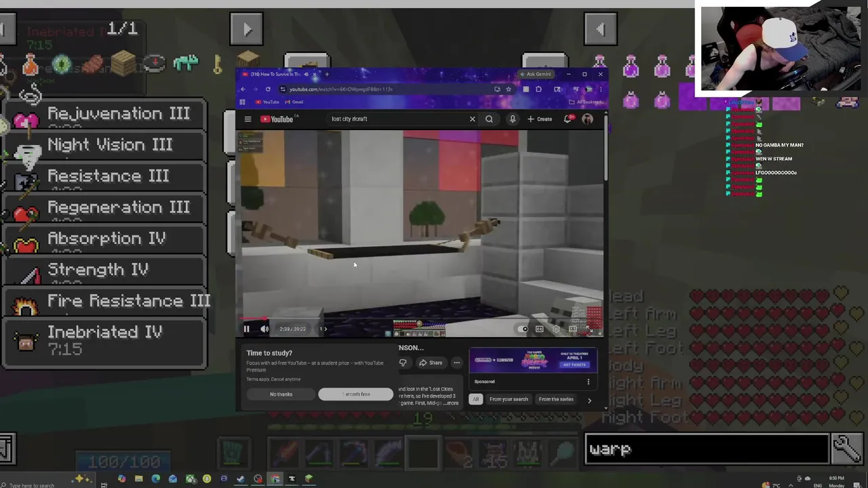Click the game's back arrow button near webcam

click(600, 29)
